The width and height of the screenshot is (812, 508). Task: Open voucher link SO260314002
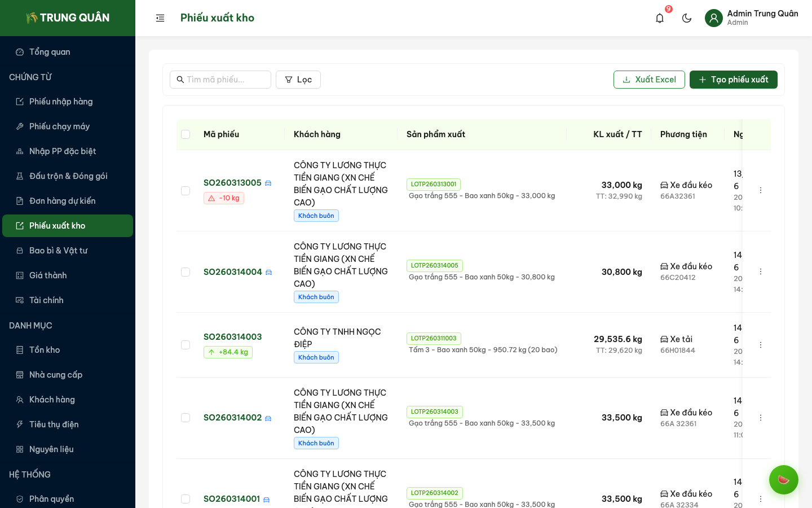(232, 418)
